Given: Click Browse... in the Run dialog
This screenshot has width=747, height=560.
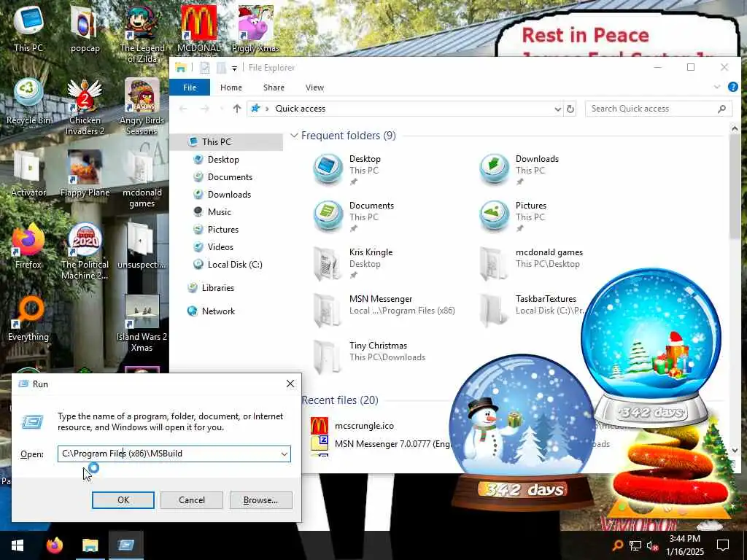Looking at the screenshot, I should pyautogui.click(x=260, y=500).
